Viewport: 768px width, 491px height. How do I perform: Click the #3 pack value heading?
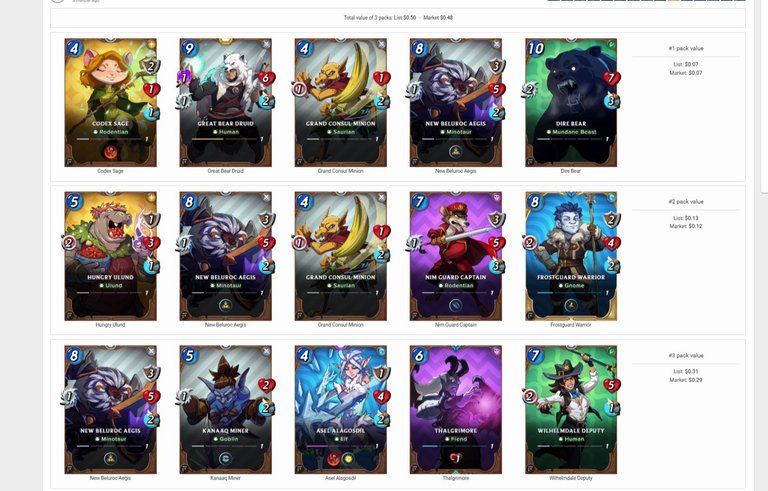coord(686,355)
